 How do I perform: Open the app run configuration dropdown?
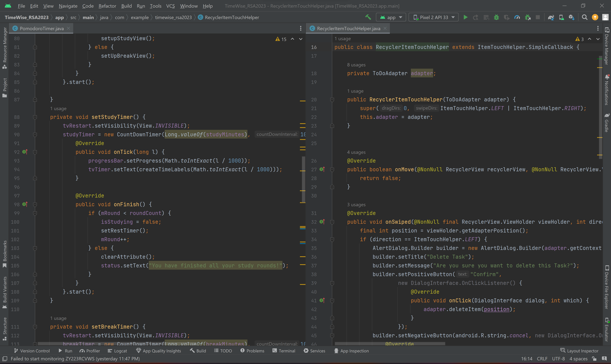(391, 17)
